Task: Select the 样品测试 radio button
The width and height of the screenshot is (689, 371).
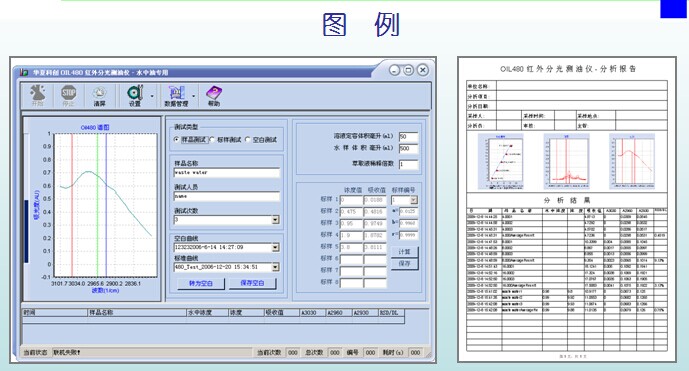Action: 177,140
